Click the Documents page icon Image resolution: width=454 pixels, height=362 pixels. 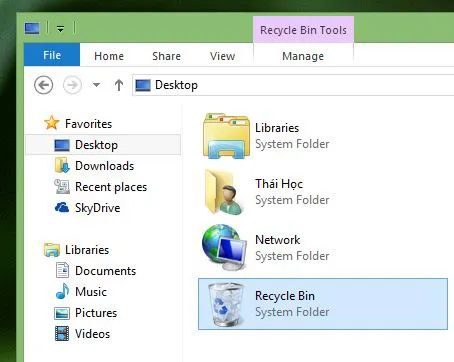pos(62,270)
